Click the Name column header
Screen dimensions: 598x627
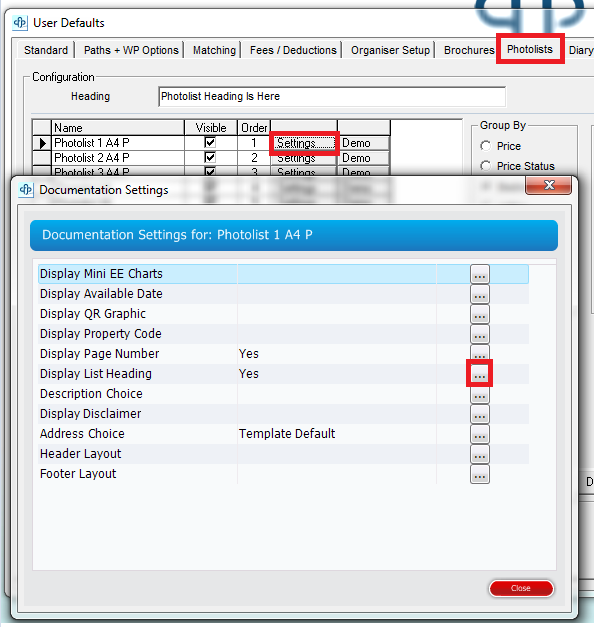tap(118, 128)
